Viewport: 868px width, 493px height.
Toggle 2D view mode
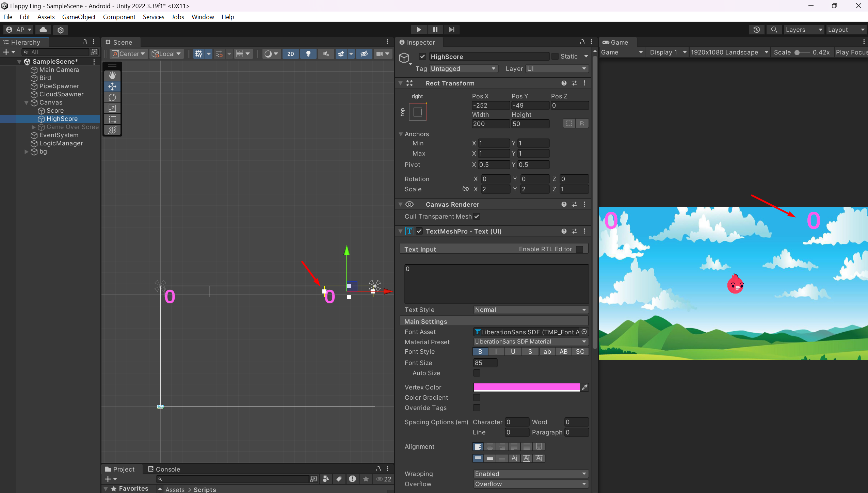click(290, 54)
